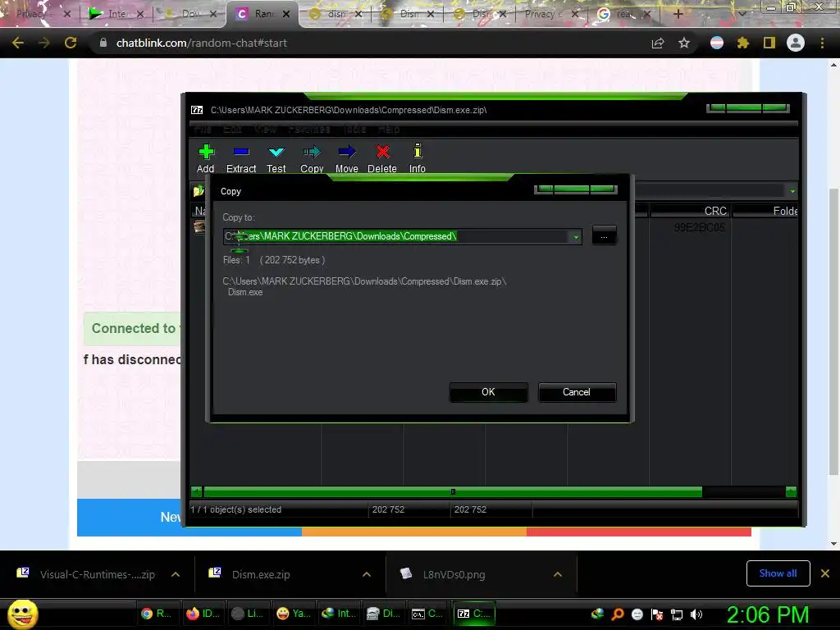840x630 pixels.
Task: Close the downloads bar
Action: (825, 573)
